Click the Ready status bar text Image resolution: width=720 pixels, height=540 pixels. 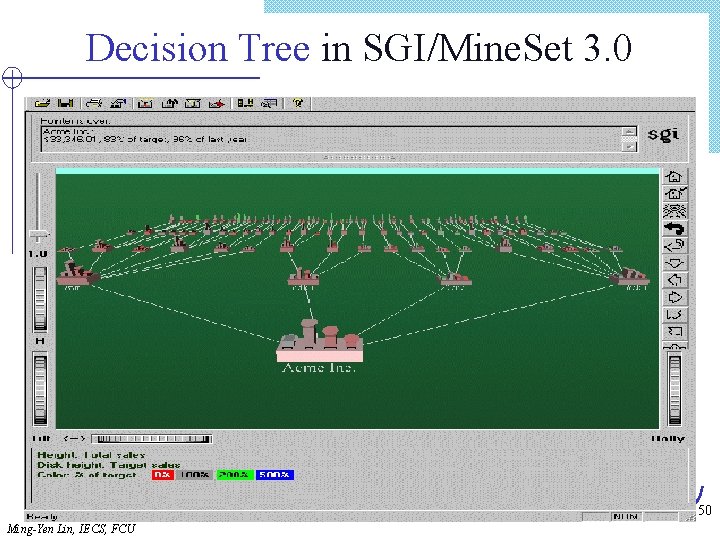pos(42,517)
